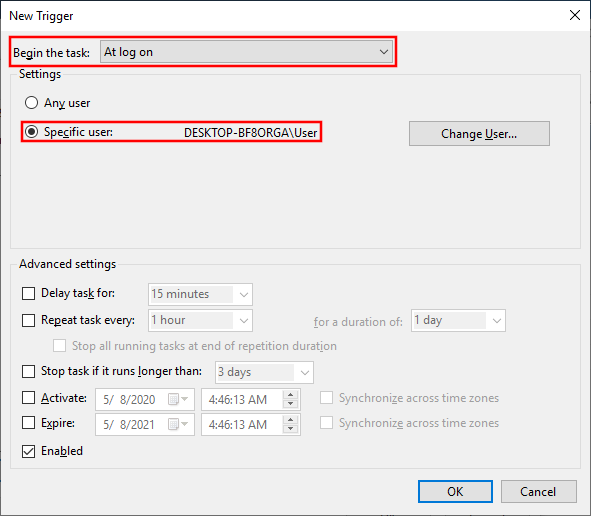Enable the Repeat task every checkbox

[x=29, y=320]
